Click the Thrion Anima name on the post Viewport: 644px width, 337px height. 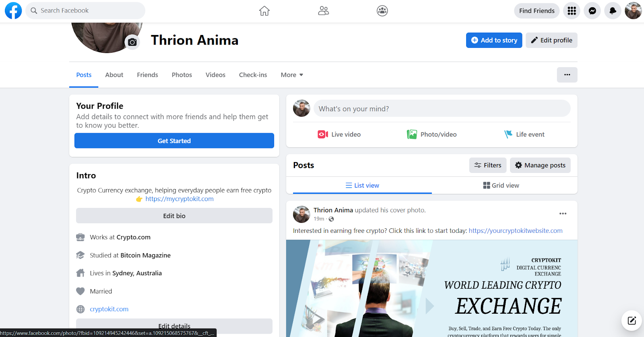click(x=333, y=210)
